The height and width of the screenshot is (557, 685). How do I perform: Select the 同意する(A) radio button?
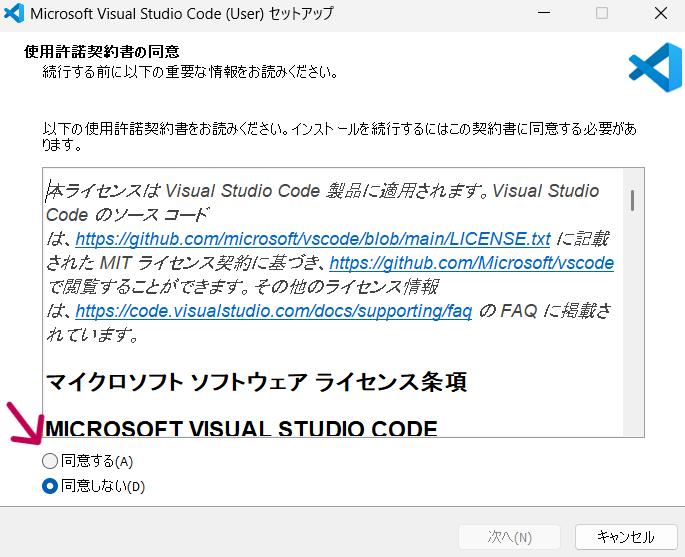(x=50, y=461)
